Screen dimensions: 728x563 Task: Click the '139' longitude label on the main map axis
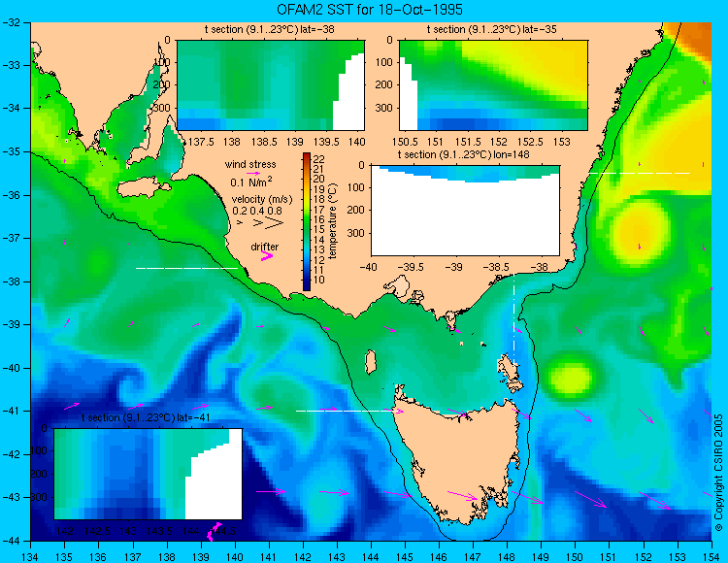pos(201,556)
